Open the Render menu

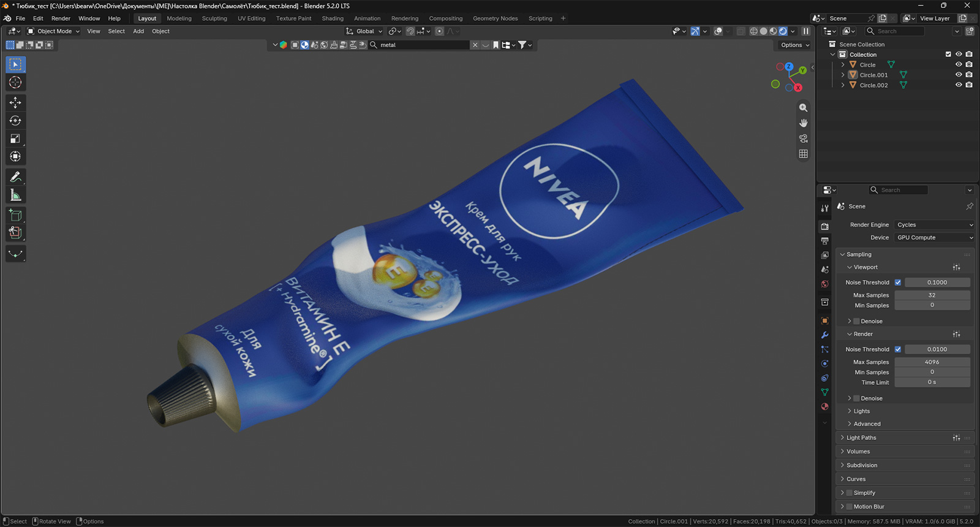click(61, 18)
